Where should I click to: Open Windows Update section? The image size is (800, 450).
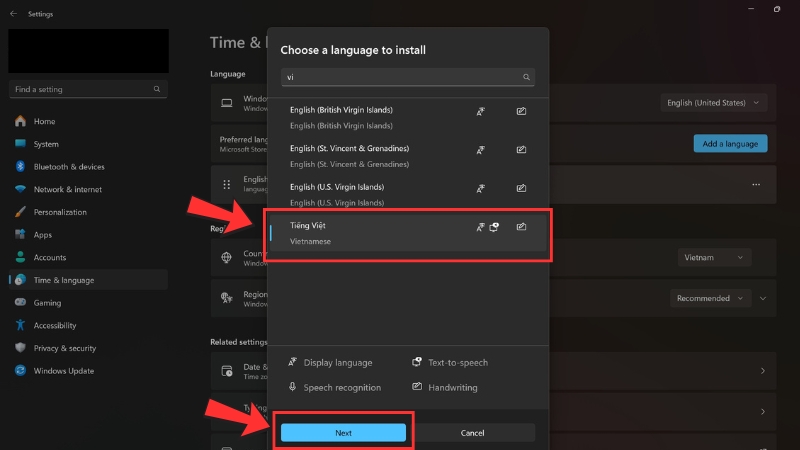tap(64, 371)
